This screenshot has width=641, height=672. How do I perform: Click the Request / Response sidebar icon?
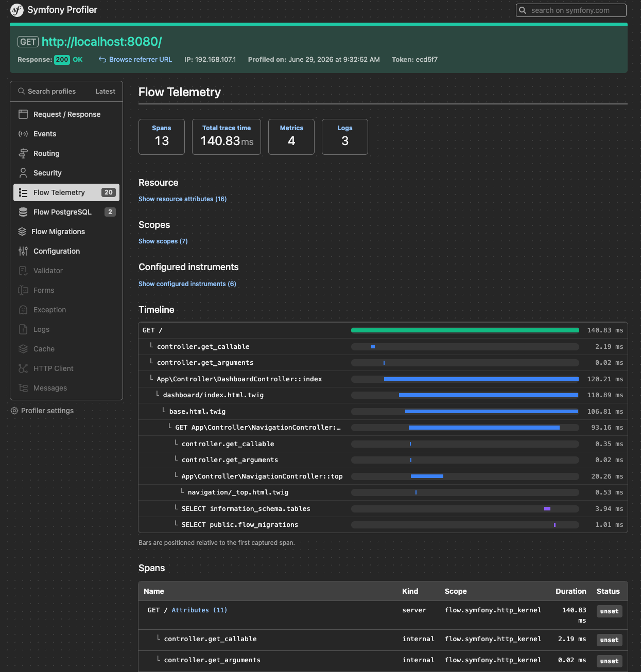click(x=23, y=114)
